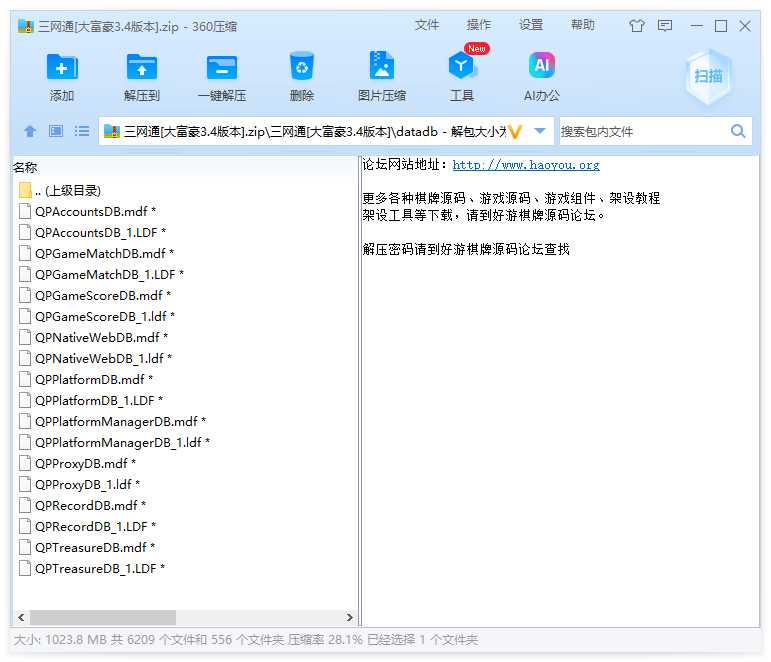Open the 帮助 menu

coord(583,25)
